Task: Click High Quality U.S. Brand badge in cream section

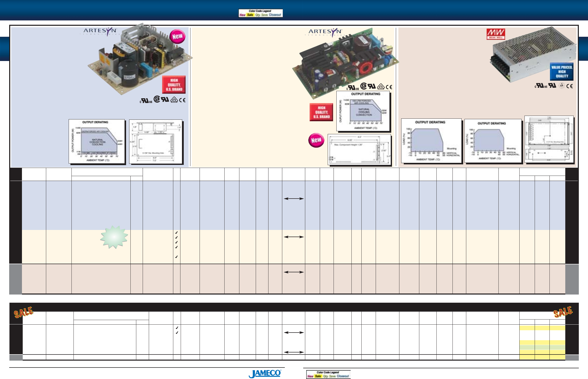Action: 321,112
